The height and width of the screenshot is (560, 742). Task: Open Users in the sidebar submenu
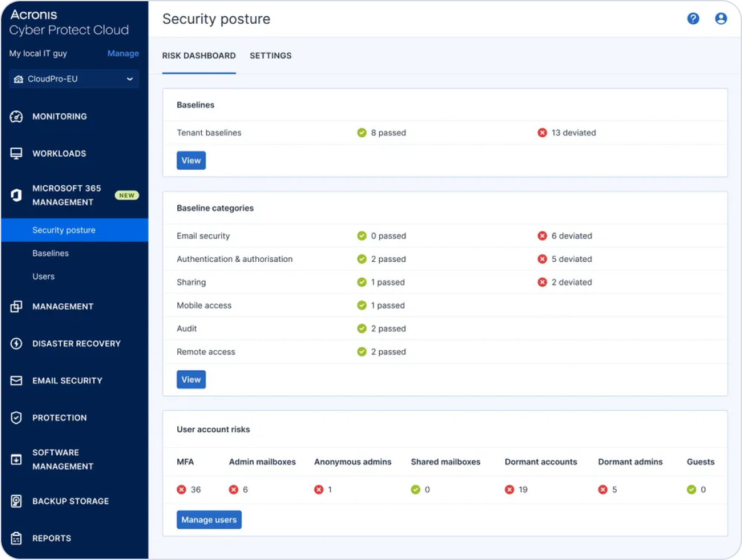click(44, 277)
